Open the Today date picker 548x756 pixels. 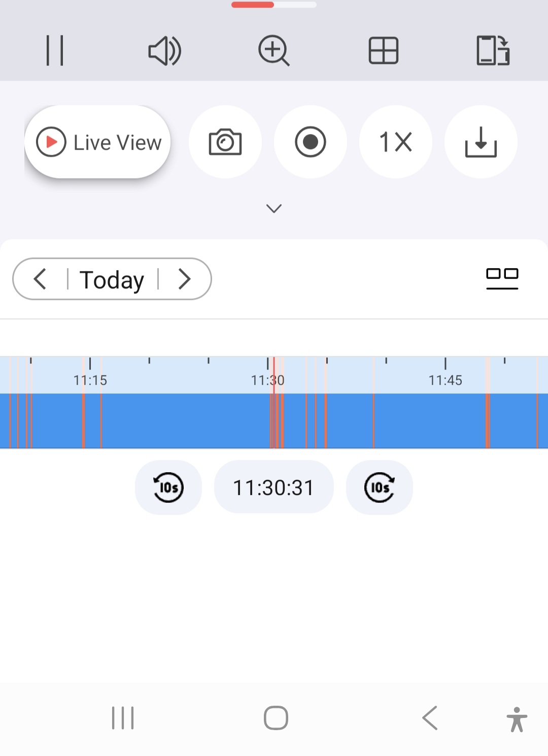point(112,280)
